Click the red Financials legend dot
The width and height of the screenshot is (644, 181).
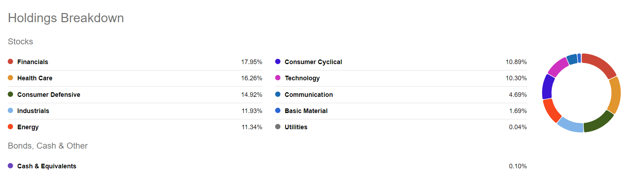click(11, 62)
